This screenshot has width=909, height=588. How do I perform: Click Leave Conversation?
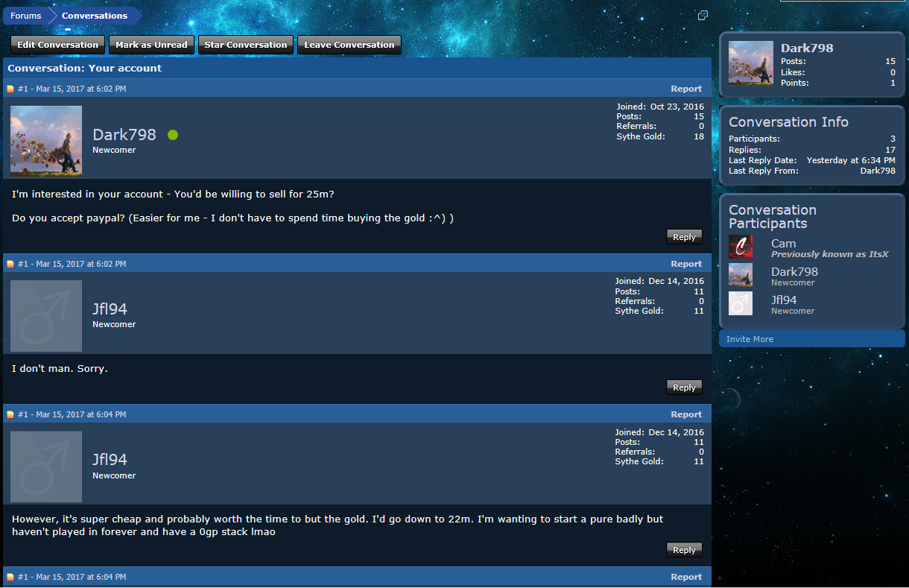pyautogui.click(x=349, y=45)
